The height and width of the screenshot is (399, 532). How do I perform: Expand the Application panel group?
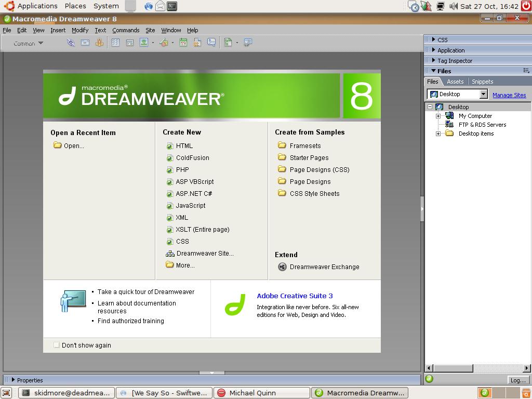pyautogui.click(x=434, y=50)
